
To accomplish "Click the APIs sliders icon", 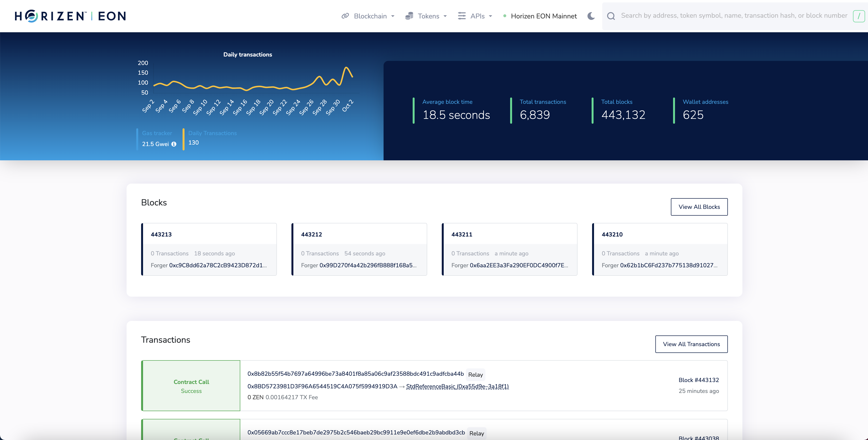I will pos(462,16).
